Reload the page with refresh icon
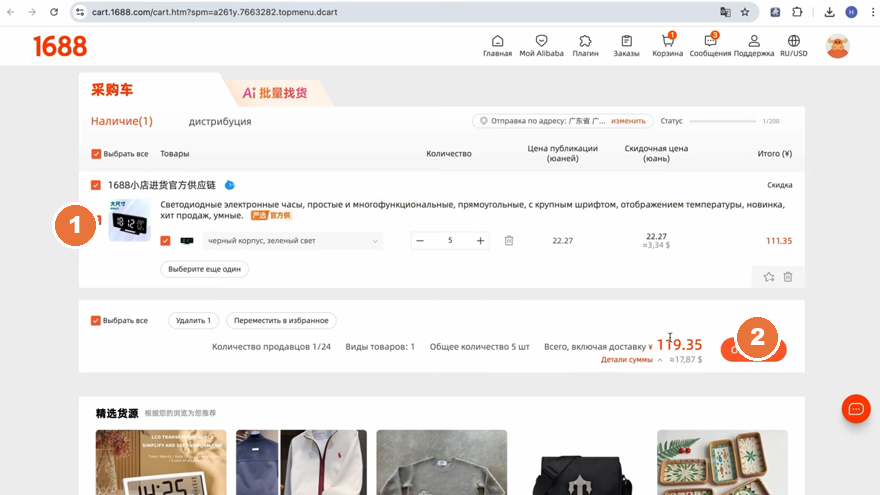This screenshot has height=495, width=880. pos(54,12)
